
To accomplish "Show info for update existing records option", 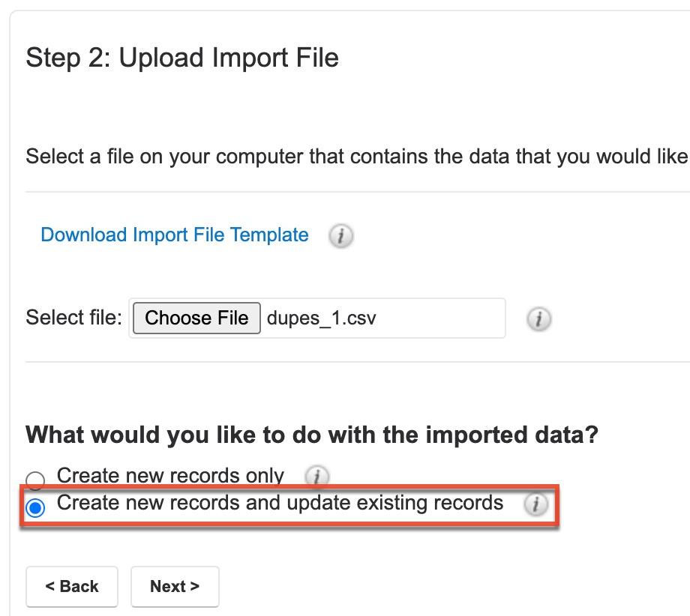I will (x=535, y=504).
